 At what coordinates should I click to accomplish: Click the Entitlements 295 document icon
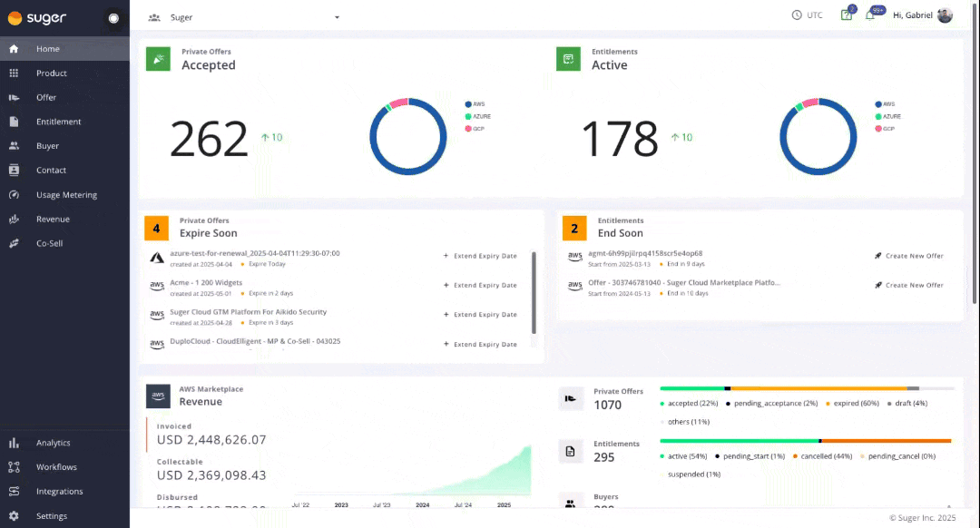[x=570, y=451]
